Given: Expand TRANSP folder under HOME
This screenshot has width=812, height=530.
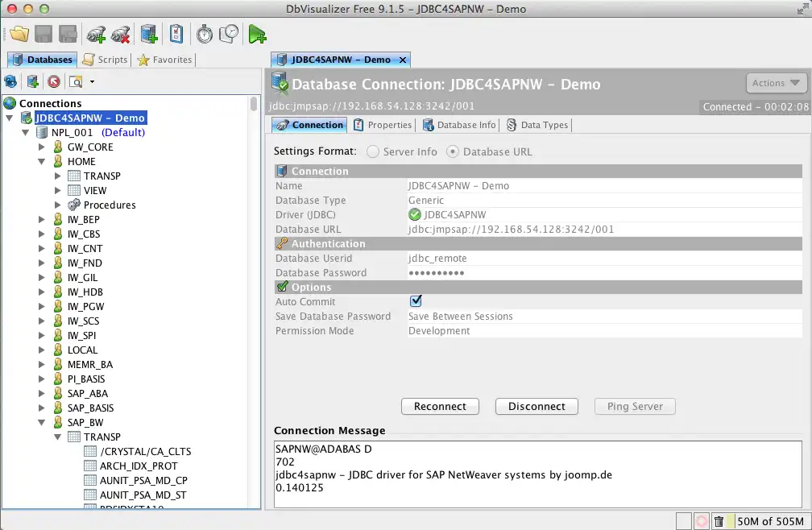Looking at the screenshot, I should click(57, 176).
